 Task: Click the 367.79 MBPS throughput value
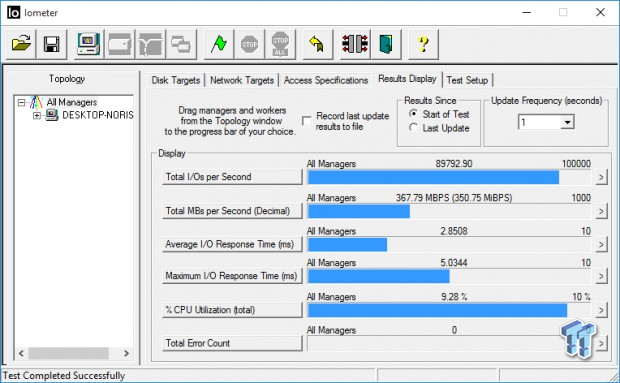click(454, 198)
